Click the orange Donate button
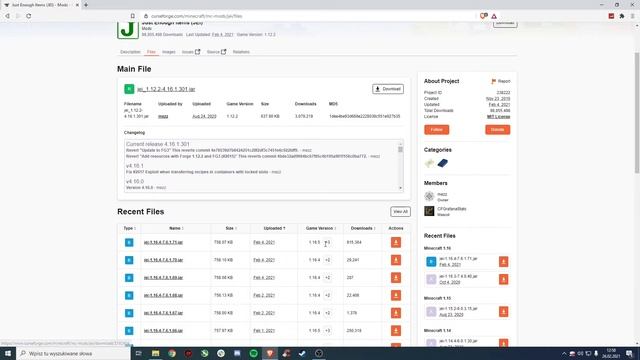 click(498, 129)
